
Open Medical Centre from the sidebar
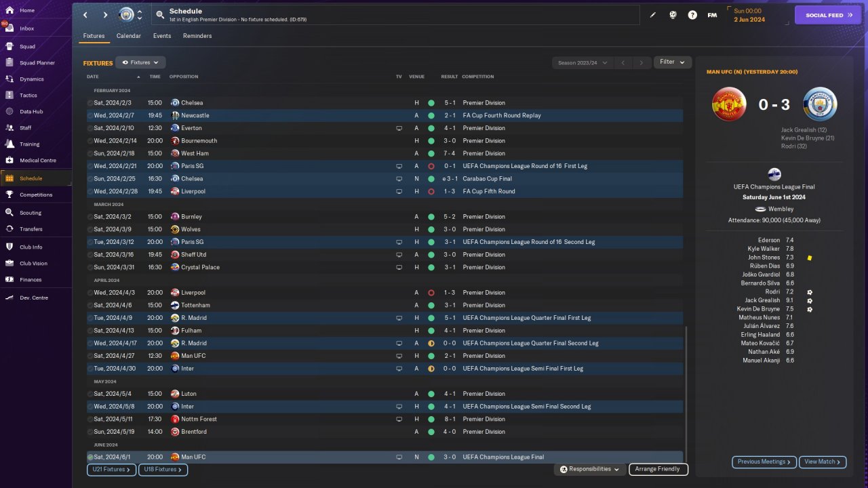(37, 161)
